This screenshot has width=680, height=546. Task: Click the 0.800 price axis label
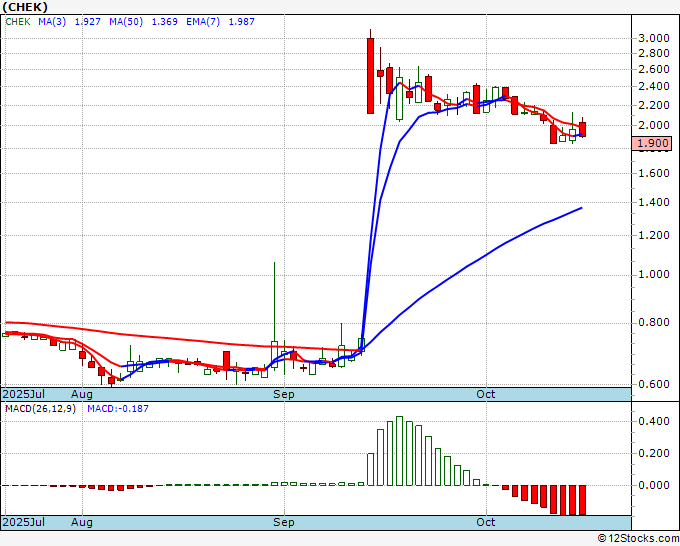pyautogui.click(x=654, y=322)
